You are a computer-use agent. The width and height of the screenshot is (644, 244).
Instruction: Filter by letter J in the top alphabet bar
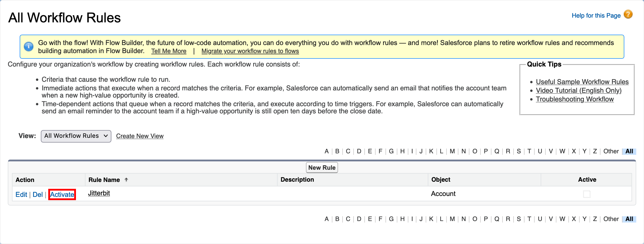click(421, 151)
